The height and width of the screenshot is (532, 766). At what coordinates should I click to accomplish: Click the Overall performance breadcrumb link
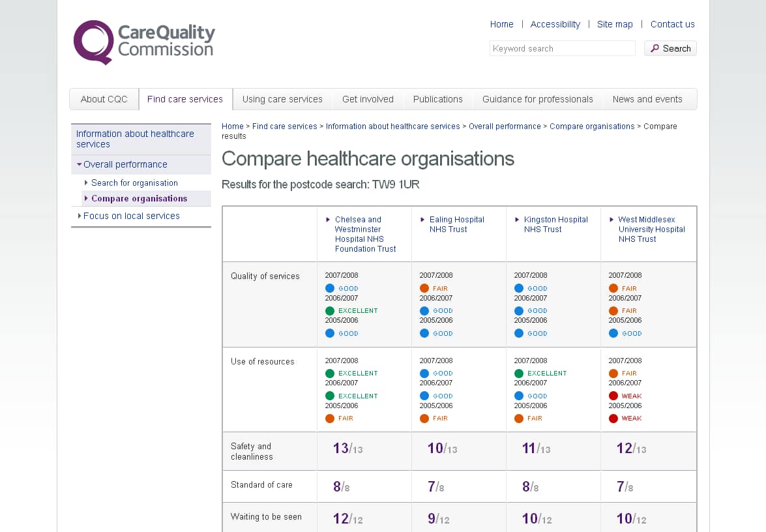point(505,126)
